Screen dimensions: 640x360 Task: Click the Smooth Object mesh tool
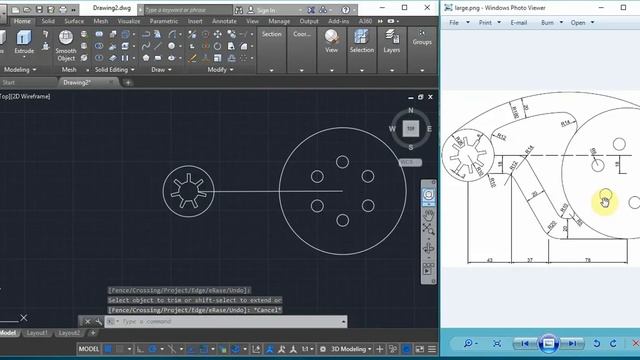coord(66,46)
